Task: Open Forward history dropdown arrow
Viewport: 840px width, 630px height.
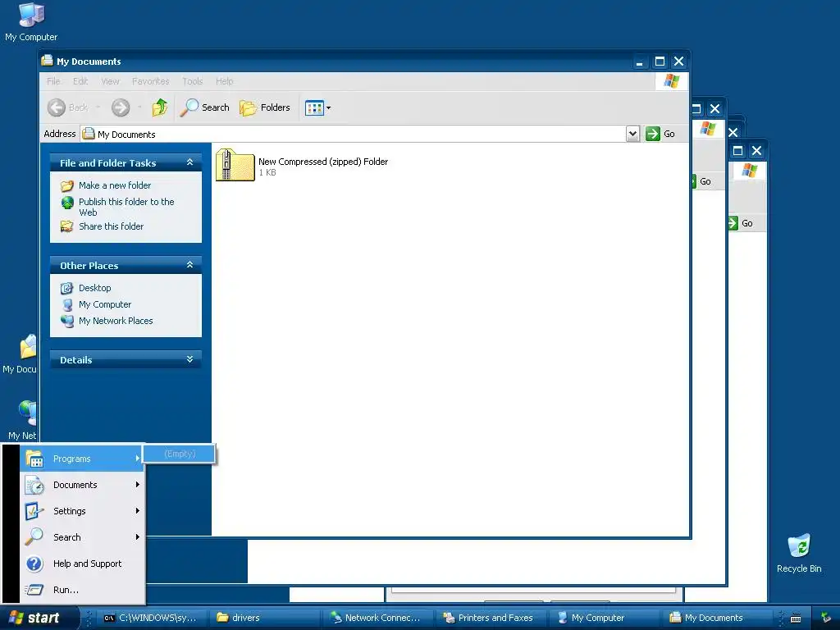Action: [139, 107]
